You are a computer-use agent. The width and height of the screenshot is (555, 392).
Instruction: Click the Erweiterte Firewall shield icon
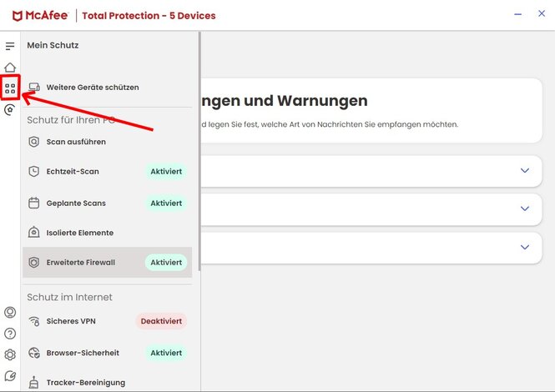coord(33,263)
